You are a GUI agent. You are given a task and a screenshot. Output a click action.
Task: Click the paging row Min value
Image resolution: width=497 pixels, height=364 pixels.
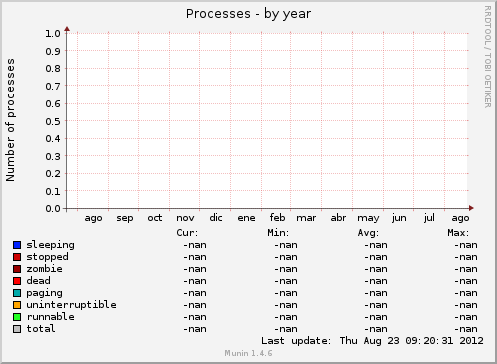[x=286, y=293]
